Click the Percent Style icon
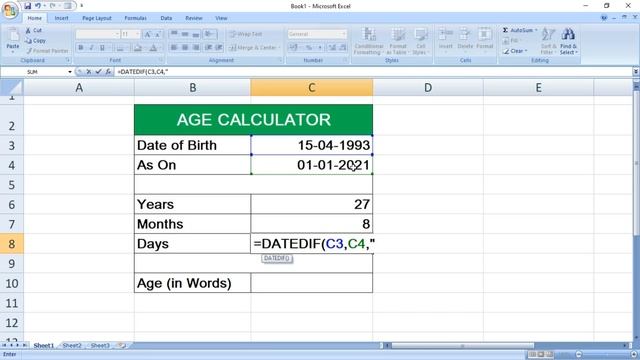The width and height of the screenshot is (640, 360). click(309, 48)
